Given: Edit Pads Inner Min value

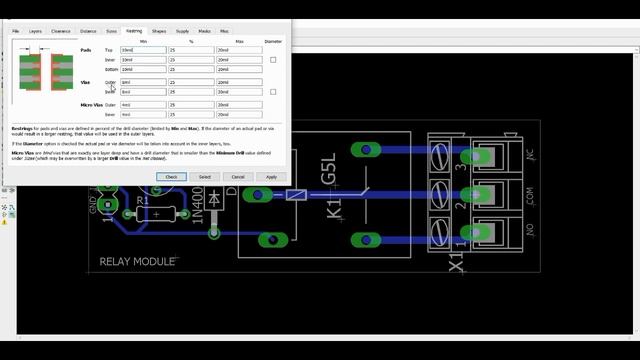Looking at the screenshot, I should (x=143, y=60).
